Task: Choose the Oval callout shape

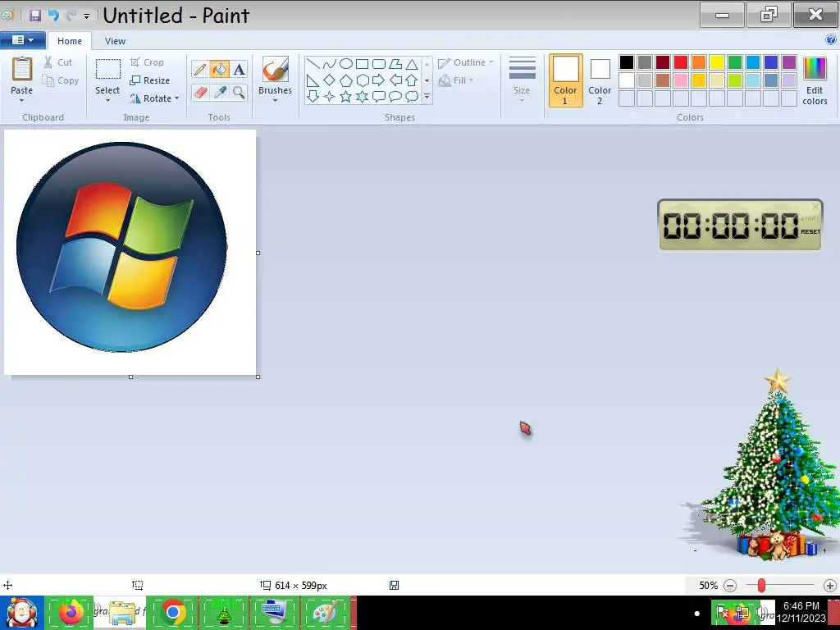Action: [395, 97]
